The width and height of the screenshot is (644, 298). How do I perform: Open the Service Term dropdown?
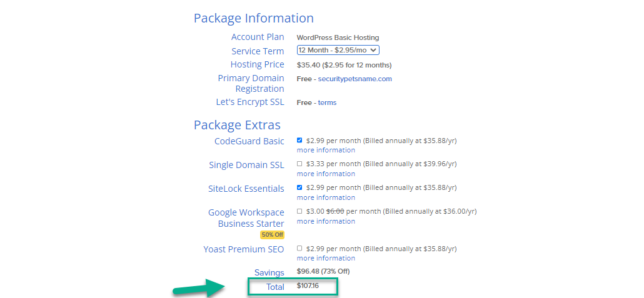pyautogui.click(x=338, y=50)
